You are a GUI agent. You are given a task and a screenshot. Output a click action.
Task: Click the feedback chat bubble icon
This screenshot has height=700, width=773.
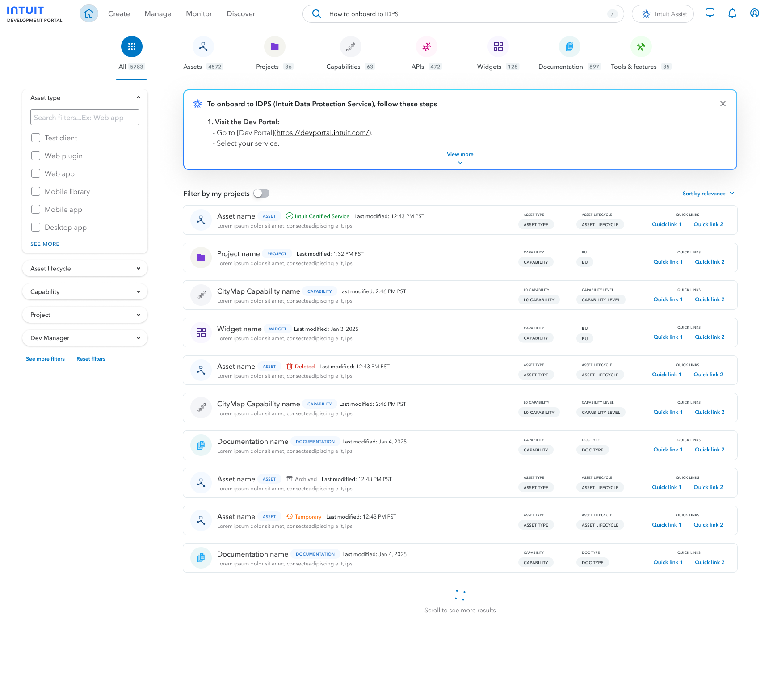710,13
